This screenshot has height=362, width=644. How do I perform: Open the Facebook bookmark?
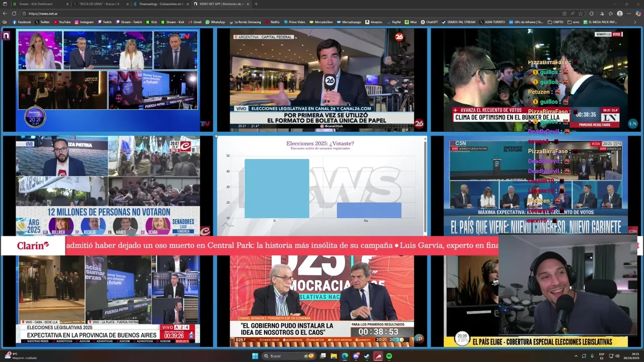(x=22, y=22)
